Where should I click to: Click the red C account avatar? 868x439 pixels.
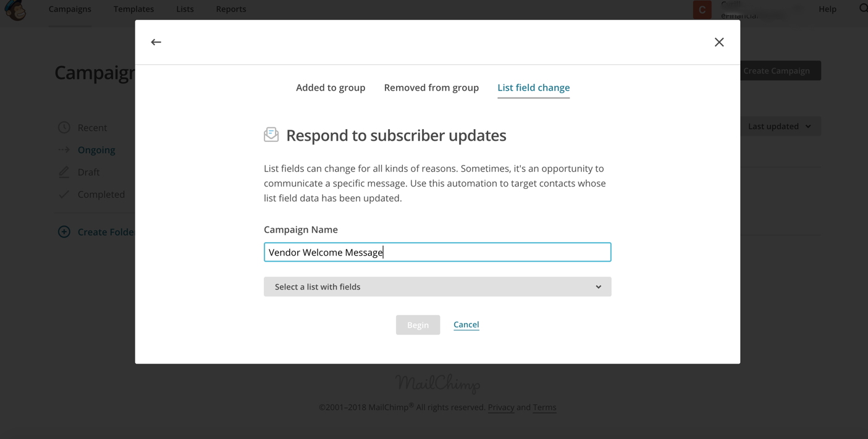click(702, 9)
